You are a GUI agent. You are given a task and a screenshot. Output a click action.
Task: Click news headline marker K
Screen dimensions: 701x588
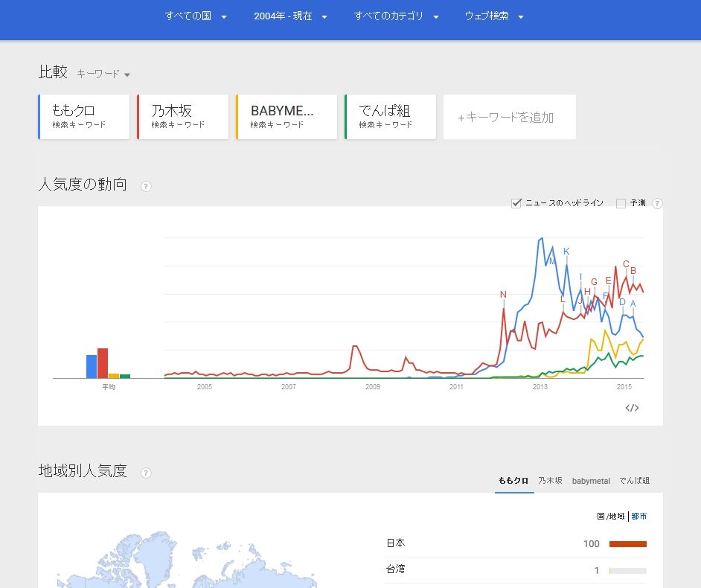click(566, 252)
